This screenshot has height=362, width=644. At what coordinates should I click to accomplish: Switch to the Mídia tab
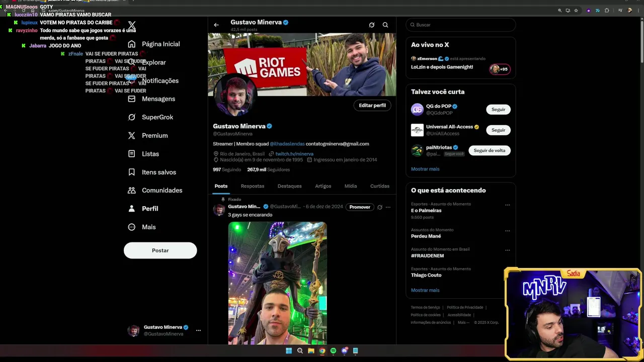coord(351,186)
